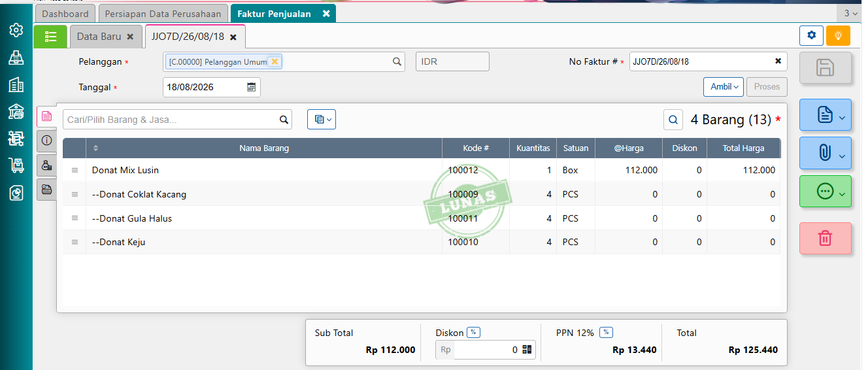Sort items using the Nama Barang sort arrows
Viewport: 868px width, 370px height.
(96, 148)
